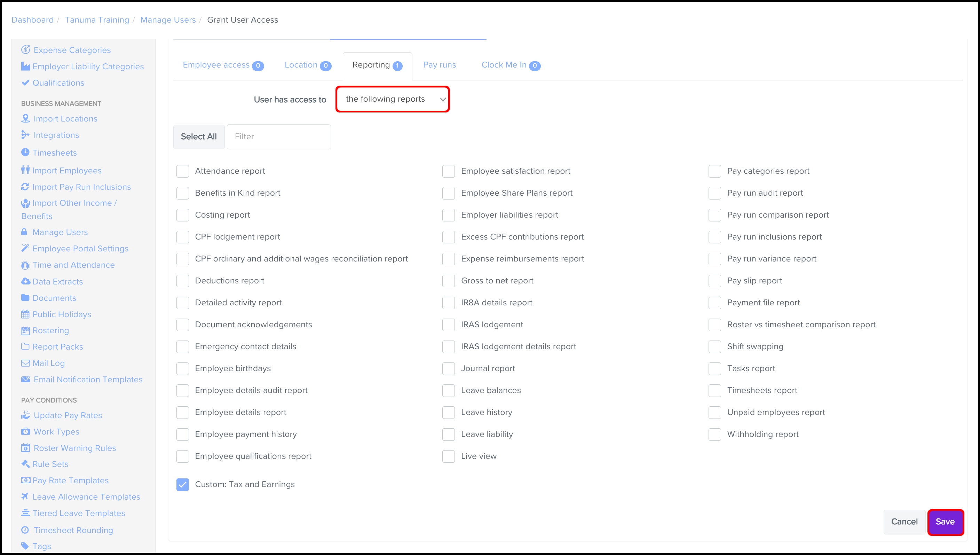Click the Tags icon in sidebar
The width and height of the screenshot is (980, 555).
pyautogui.click(x=25, y=546)
